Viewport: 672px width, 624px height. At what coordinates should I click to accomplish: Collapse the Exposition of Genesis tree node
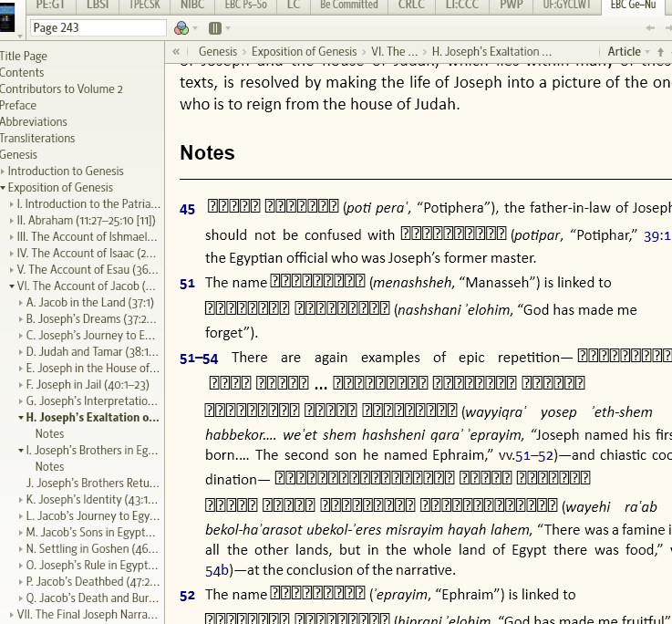(4, 188)
